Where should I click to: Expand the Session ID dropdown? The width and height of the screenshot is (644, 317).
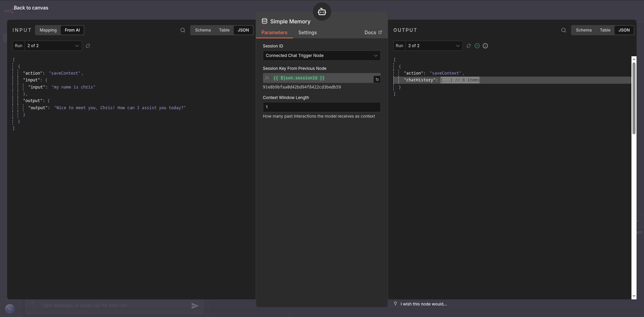coord(321,56)
